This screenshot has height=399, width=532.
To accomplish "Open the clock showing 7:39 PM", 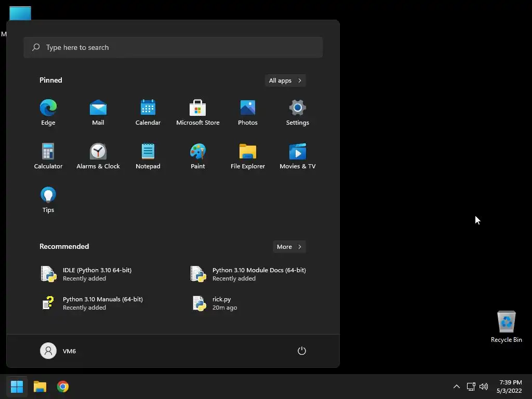I will coord(509,387).
